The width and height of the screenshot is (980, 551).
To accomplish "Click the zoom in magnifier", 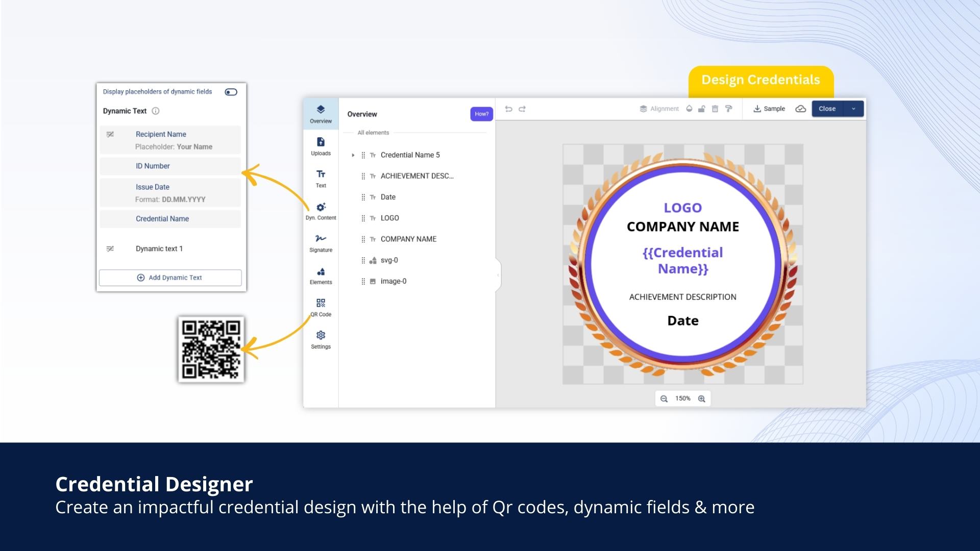I will (702, 399).
